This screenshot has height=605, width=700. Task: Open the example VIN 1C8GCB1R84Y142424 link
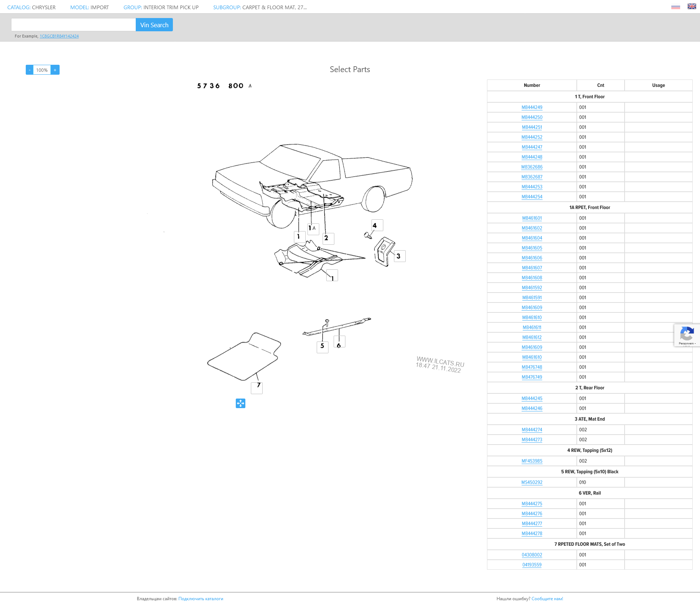[59, 36]
